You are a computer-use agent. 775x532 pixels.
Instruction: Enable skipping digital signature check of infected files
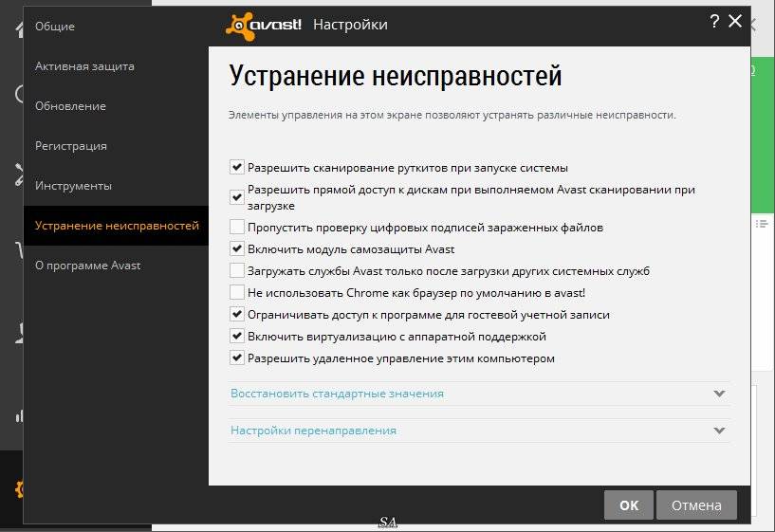point(237,227)
